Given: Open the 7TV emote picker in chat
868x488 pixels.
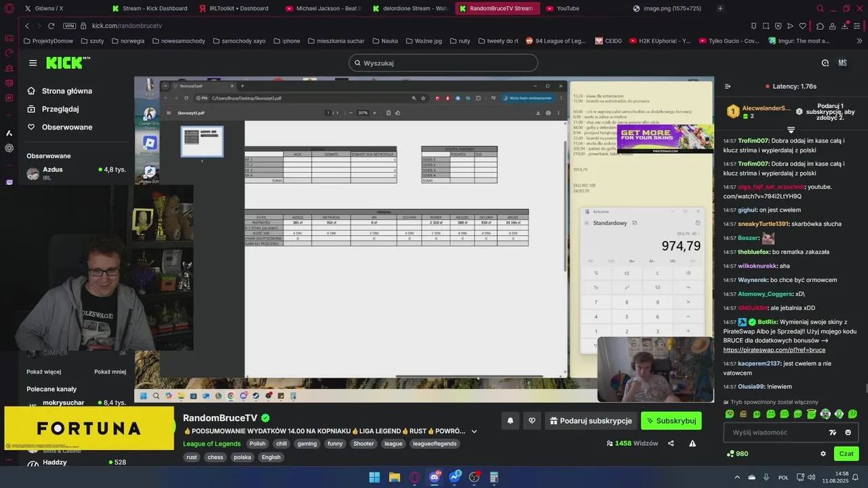Looking at the screenshot, I should (x=833, y=432).
